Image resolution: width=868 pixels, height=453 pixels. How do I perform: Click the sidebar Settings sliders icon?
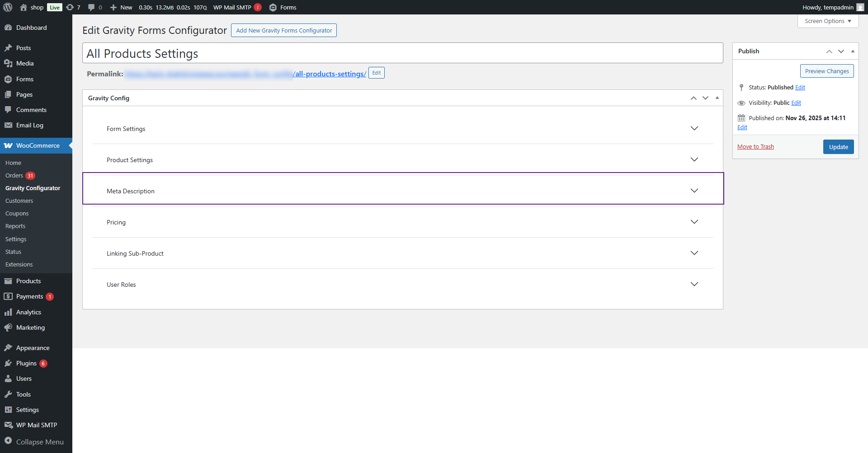pyautogui.click(x=8, y=410)
